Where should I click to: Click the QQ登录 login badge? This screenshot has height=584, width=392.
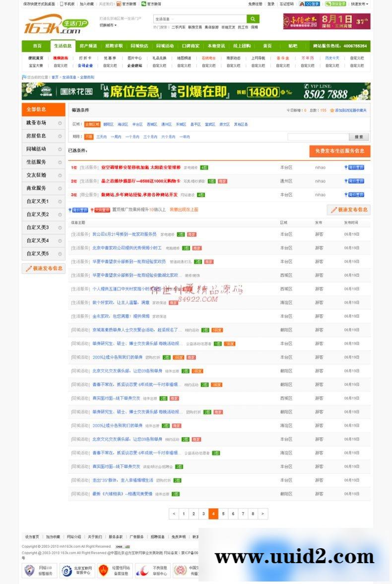[309, 4]
